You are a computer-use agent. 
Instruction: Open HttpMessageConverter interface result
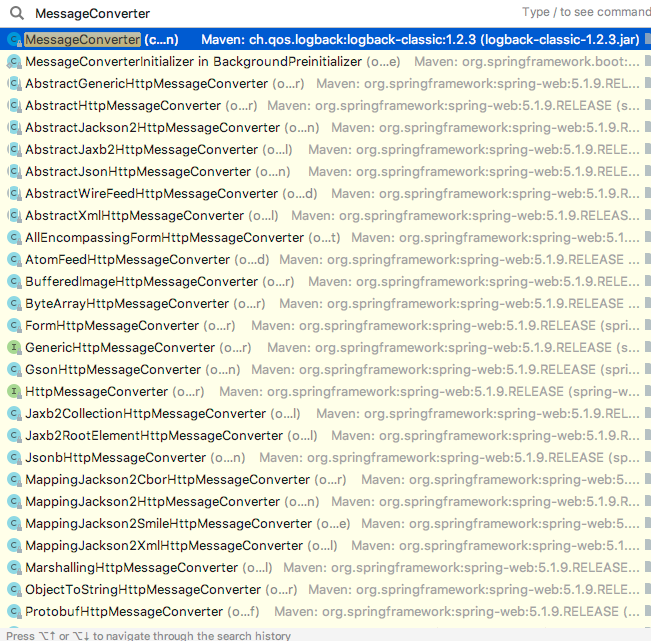click(x=326, y=391)
